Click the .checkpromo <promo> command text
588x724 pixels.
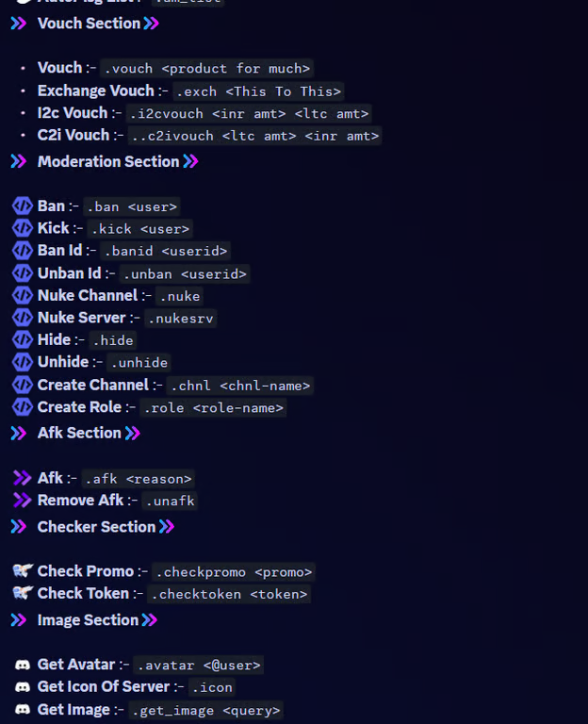(234, 572)
